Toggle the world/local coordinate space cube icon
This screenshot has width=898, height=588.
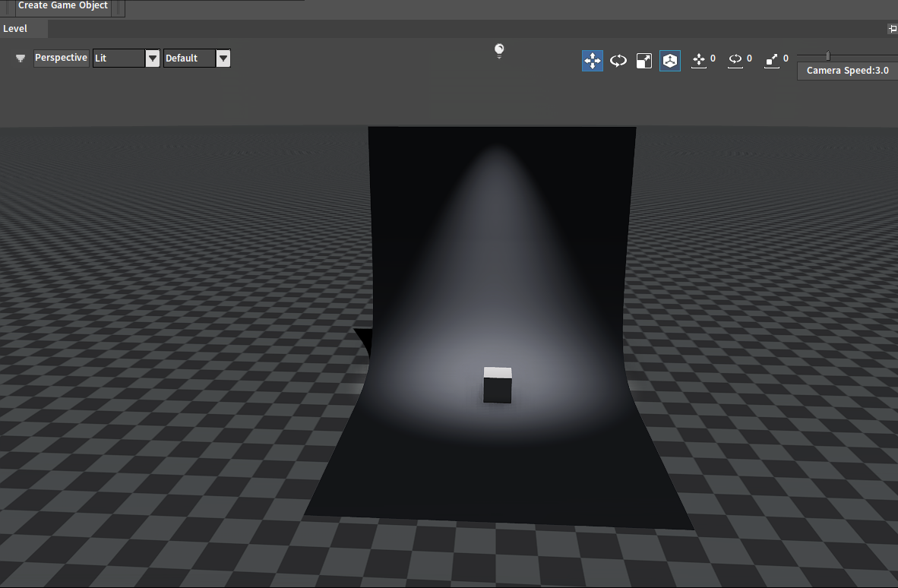click(x=669, y=61)
